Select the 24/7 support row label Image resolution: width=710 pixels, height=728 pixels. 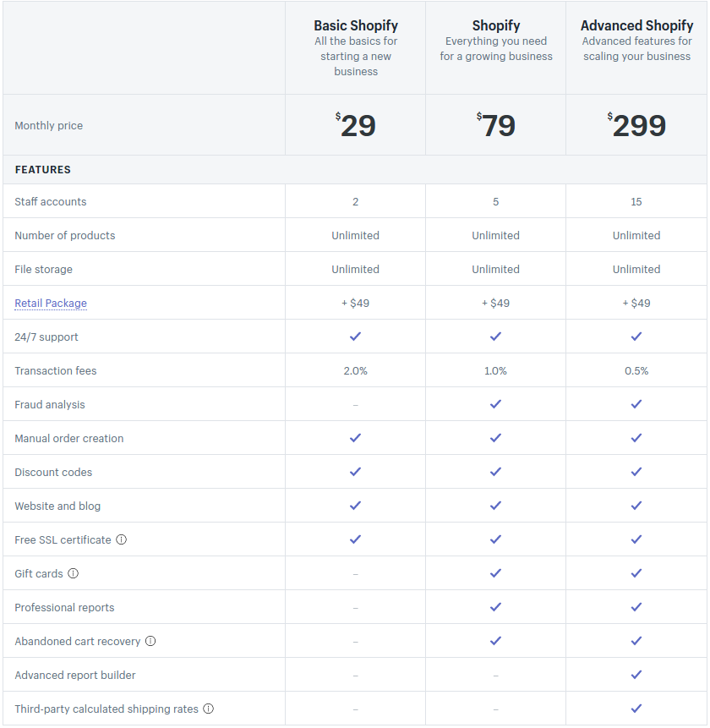click(46, 337)
